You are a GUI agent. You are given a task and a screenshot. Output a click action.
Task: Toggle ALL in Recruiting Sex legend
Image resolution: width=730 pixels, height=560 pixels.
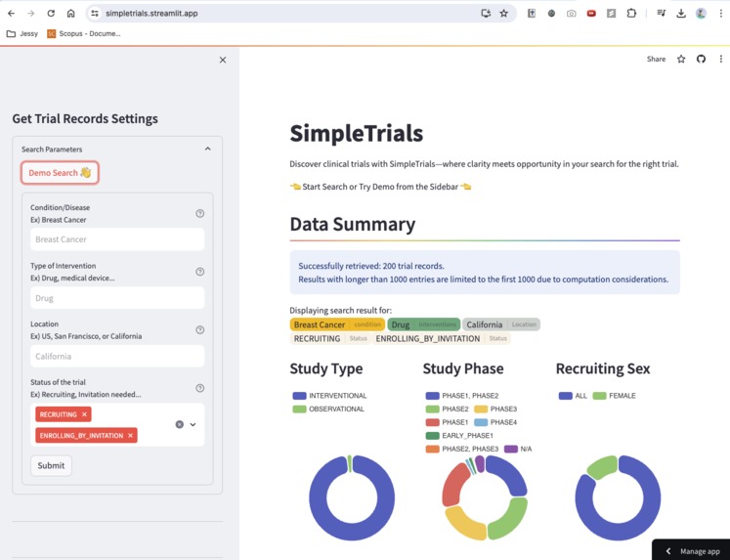[x=573, y=396]
